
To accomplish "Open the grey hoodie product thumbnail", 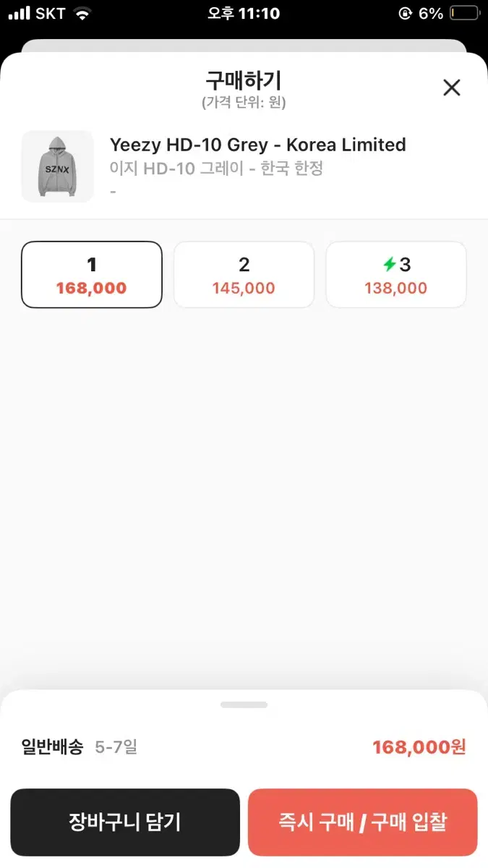I will coord(57,166).
